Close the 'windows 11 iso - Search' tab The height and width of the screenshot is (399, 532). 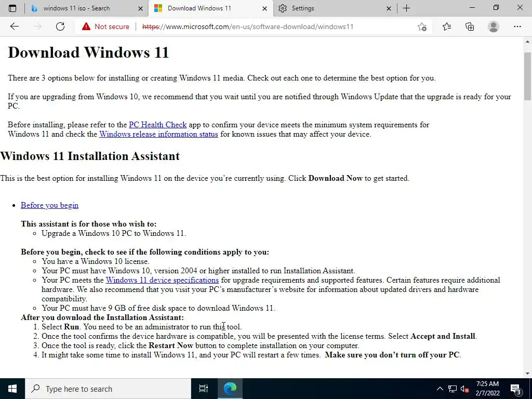(140, 8)
